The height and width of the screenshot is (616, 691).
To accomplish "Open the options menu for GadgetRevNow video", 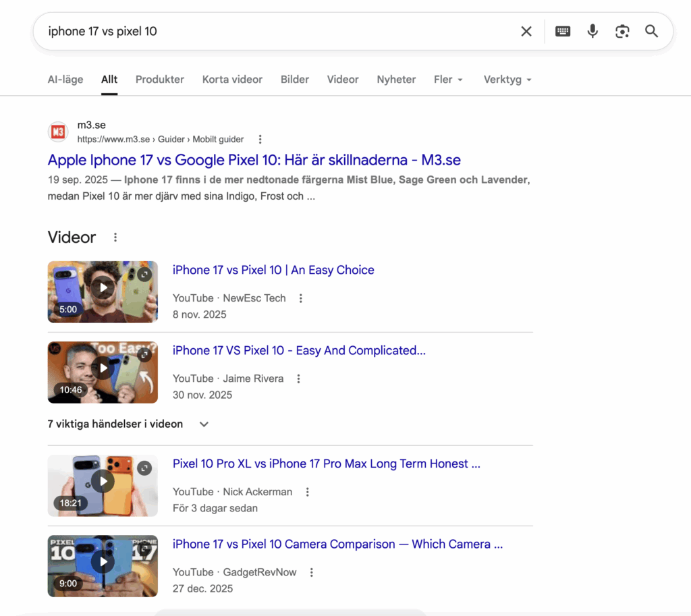I will point(311,572).
